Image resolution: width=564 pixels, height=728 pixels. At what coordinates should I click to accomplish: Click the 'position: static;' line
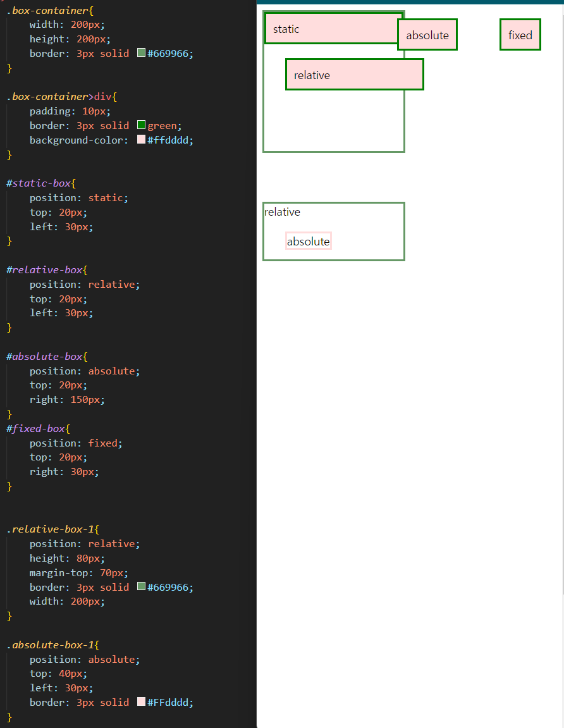pyautogui.click(x=79, y=198)
